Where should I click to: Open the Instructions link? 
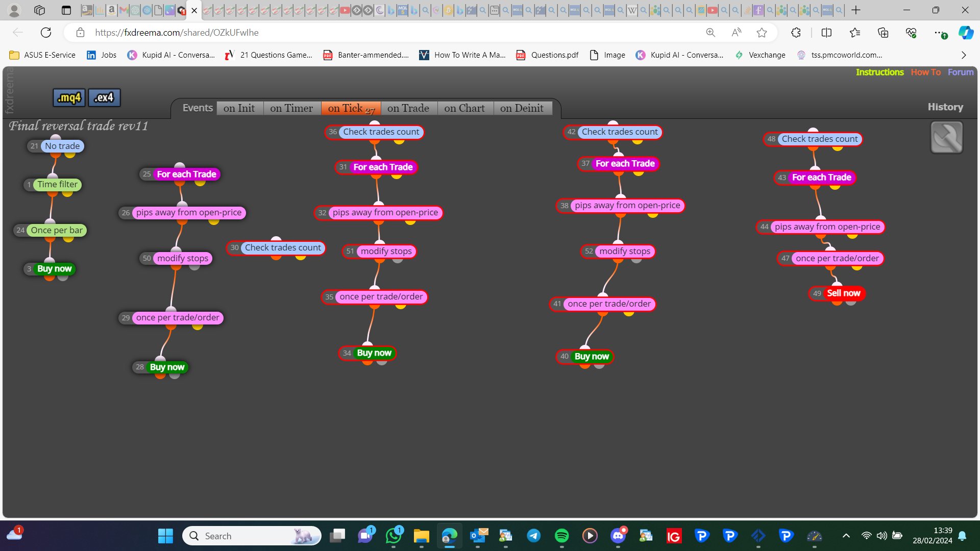[879, 72]
